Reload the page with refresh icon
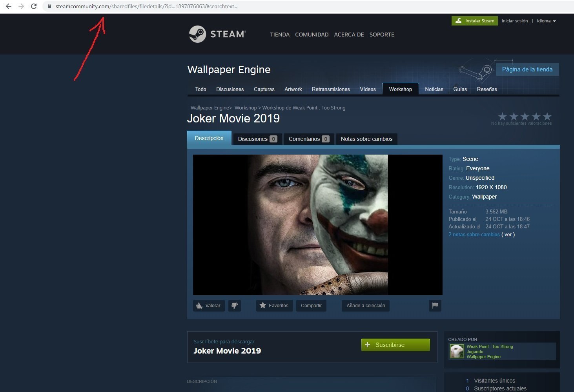Screen dimensions: 574x392 point(34,6)
